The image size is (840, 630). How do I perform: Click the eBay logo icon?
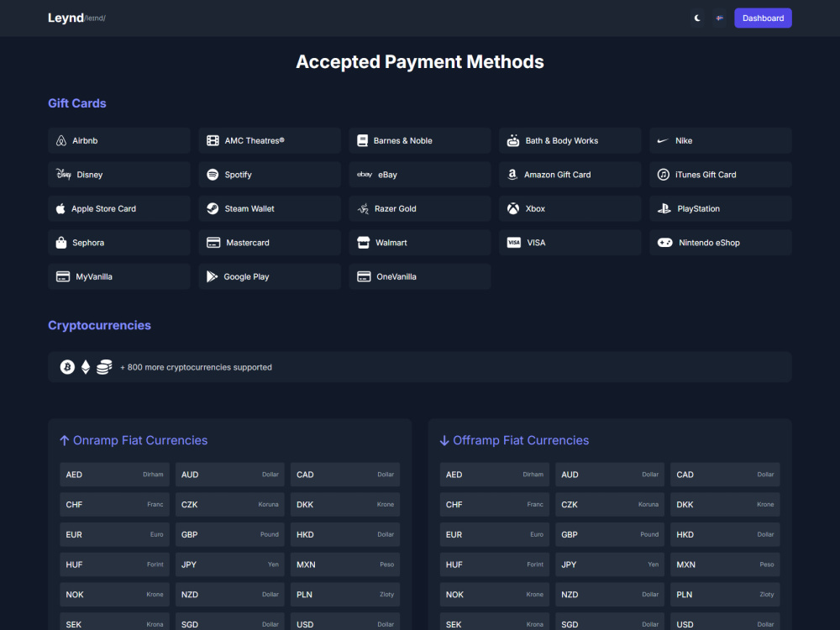[x=365, y=175]
